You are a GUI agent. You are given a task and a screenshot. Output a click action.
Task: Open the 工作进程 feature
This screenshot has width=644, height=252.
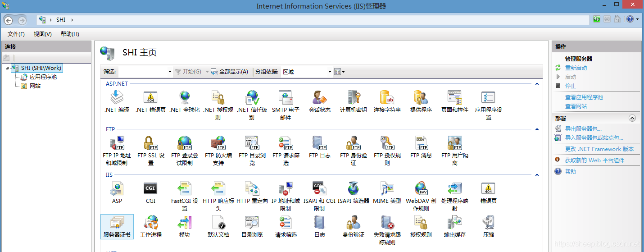pyautogui.click(x=151, y=226)
